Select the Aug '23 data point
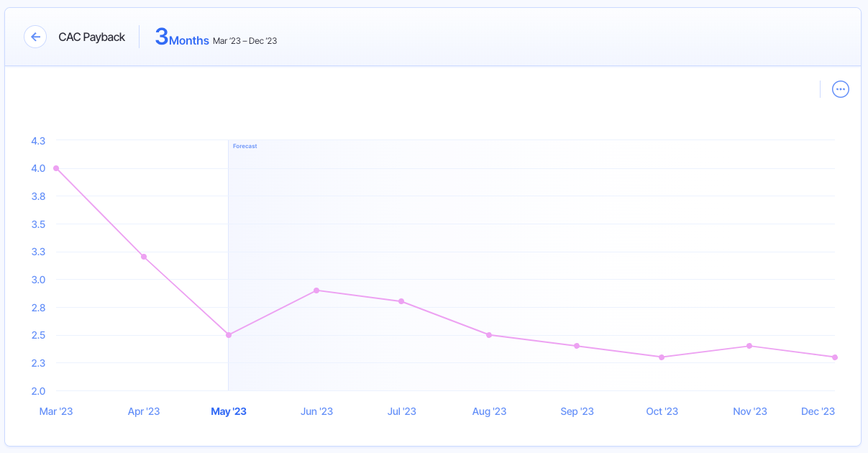 coord(489,335)
